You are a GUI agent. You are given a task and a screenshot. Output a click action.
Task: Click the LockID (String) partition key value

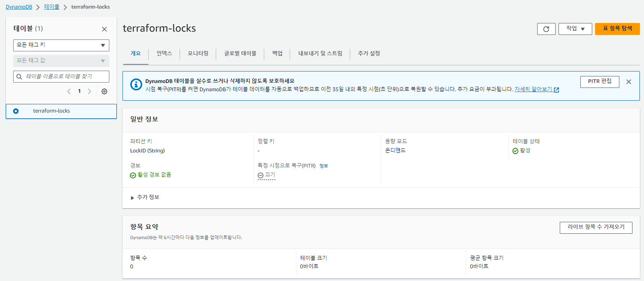148,151
